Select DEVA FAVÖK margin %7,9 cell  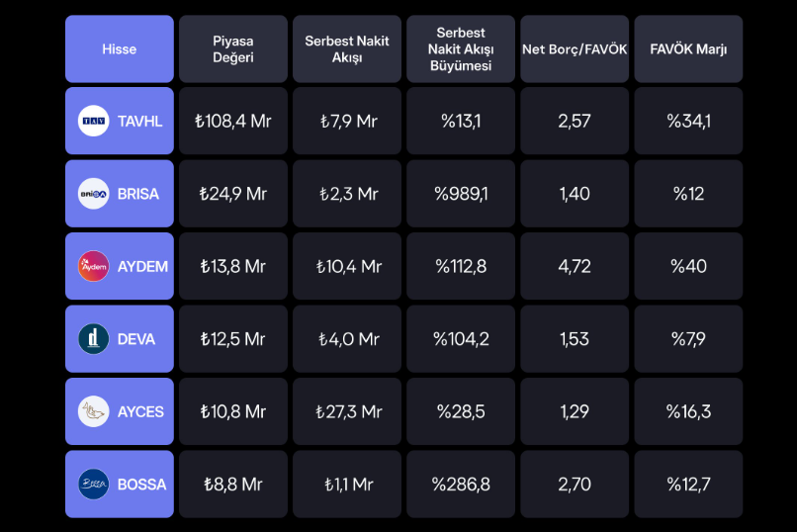coord(688,339)
